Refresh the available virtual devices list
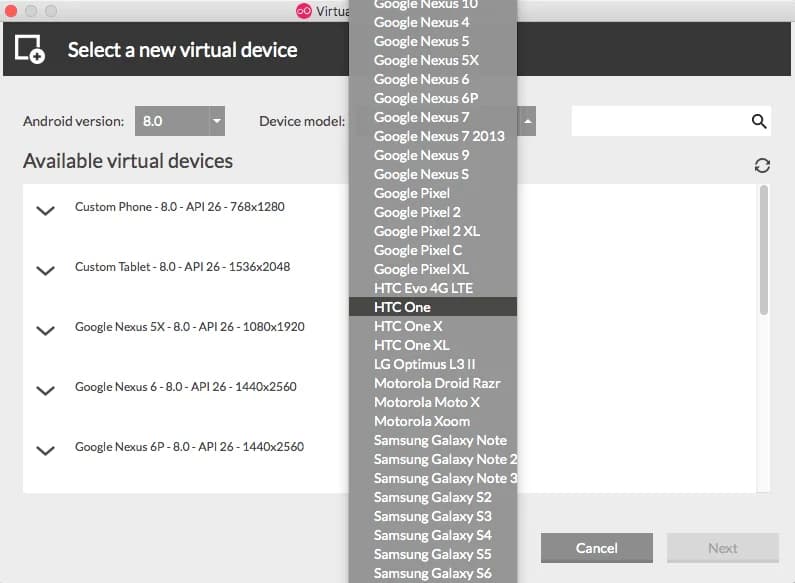 pos(762,166)
